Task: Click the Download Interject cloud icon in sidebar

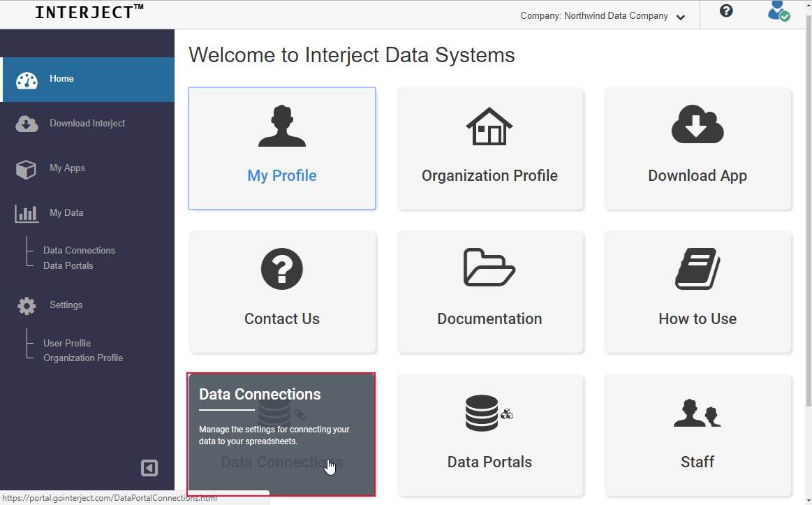Action: coord(27,124)
